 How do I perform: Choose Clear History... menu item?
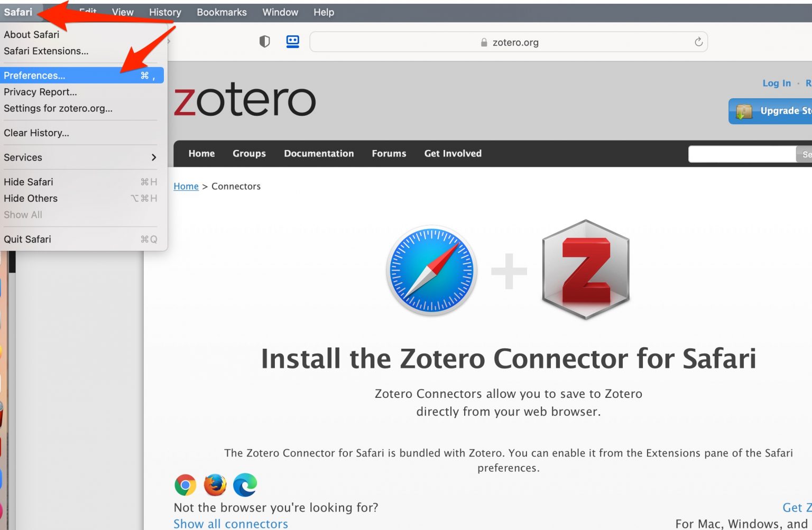[x=82, y=133]
